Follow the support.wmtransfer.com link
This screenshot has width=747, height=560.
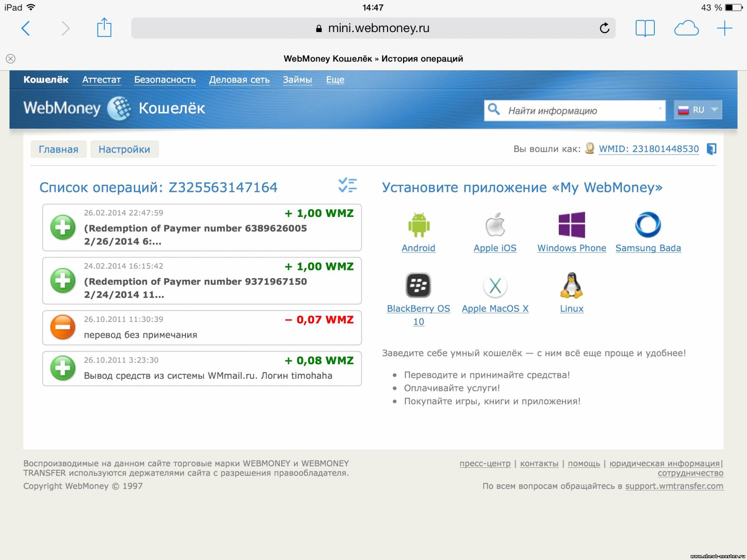[x=674, y=486]
